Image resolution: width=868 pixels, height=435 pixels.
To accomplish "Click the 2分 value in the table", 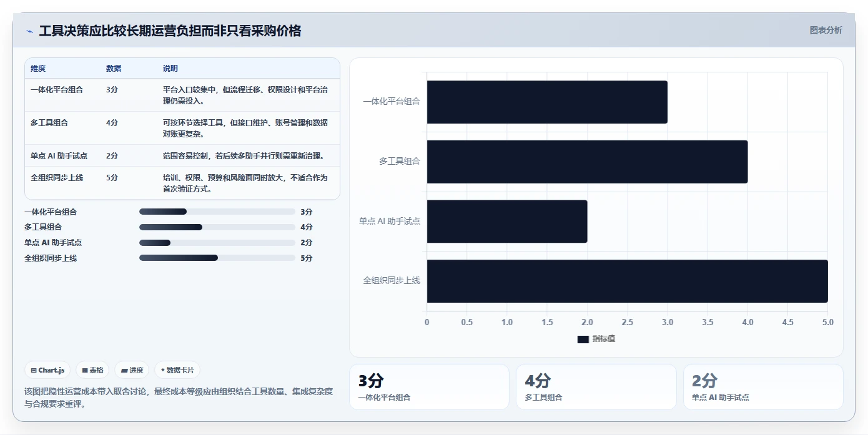I will (x=112, y=156).
